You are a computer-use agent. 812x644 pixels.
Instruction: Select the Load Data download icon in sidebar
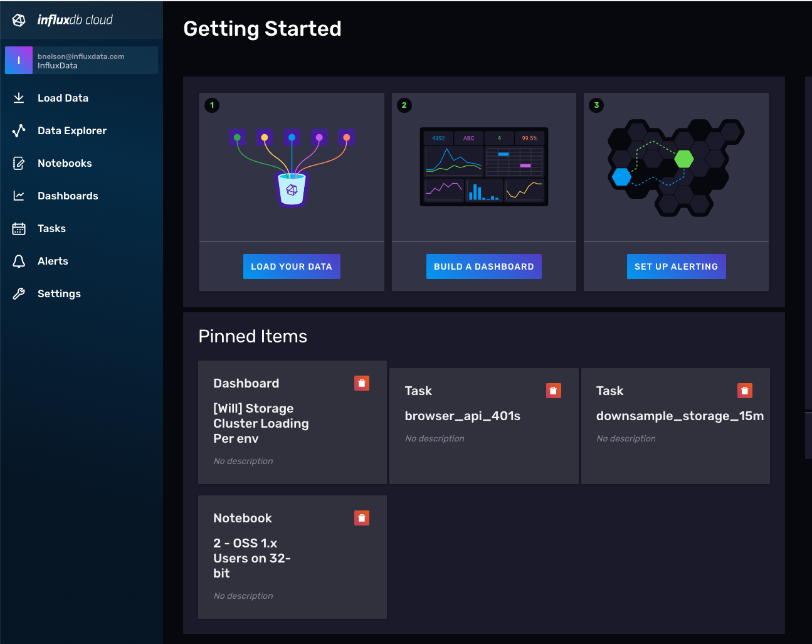(x=19, y=98)
